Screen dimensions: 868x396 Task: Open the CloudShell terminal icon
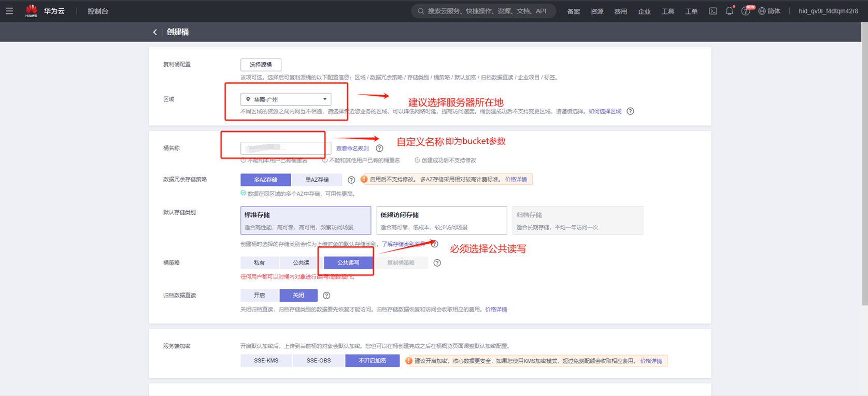pyautogui.click(x=713, y=11)
